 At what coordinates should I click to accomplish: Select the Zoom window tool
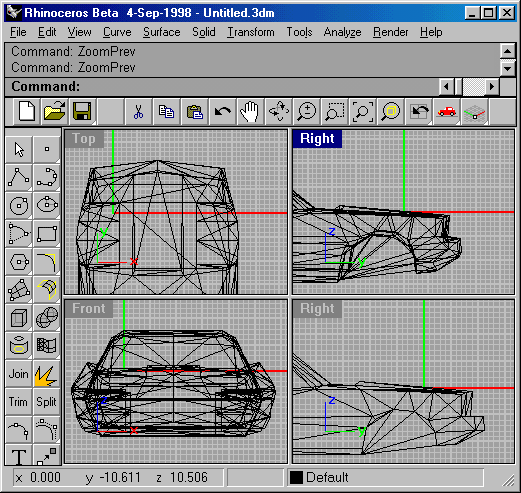click(x=334, y=111)
